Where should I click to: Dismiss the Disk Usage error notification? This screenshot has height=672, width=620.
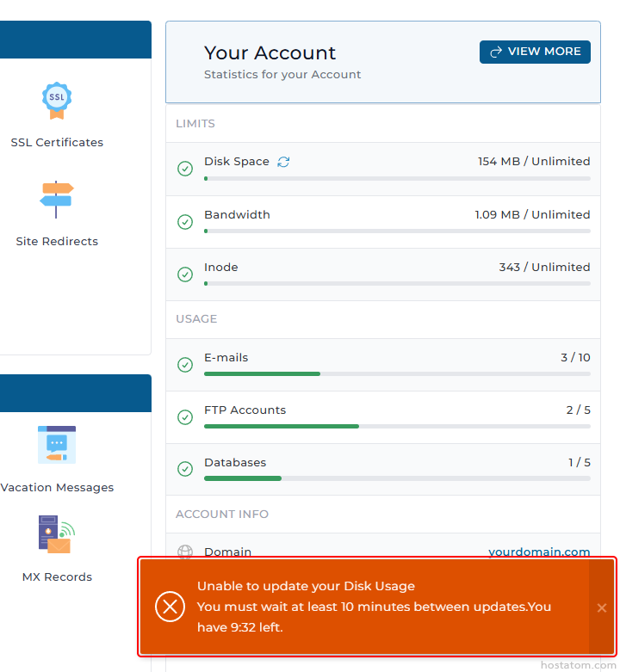(x=602, y=607)
